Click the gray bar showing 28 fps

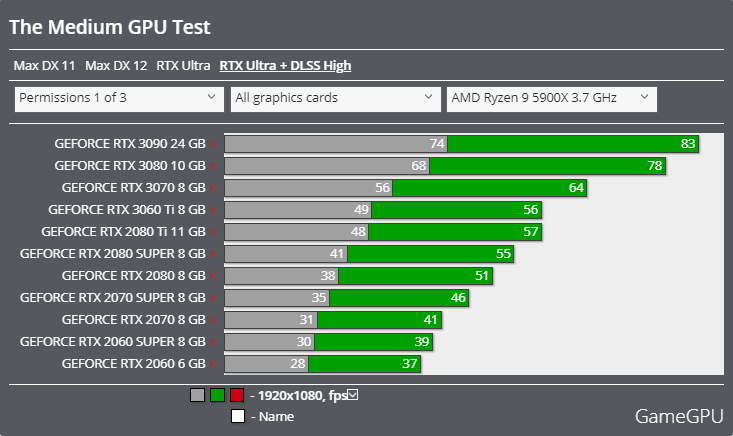[x=266, y=363]
